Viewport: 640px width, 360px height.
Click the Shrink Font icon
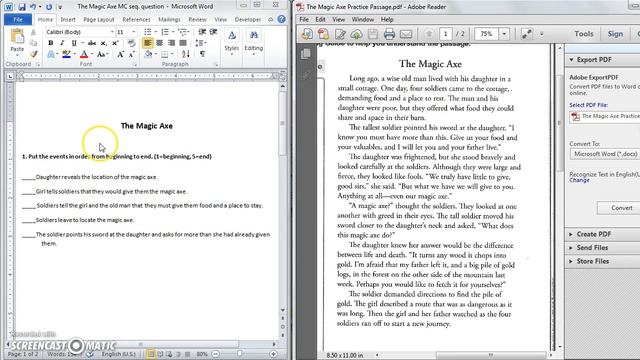click(131, 54)
